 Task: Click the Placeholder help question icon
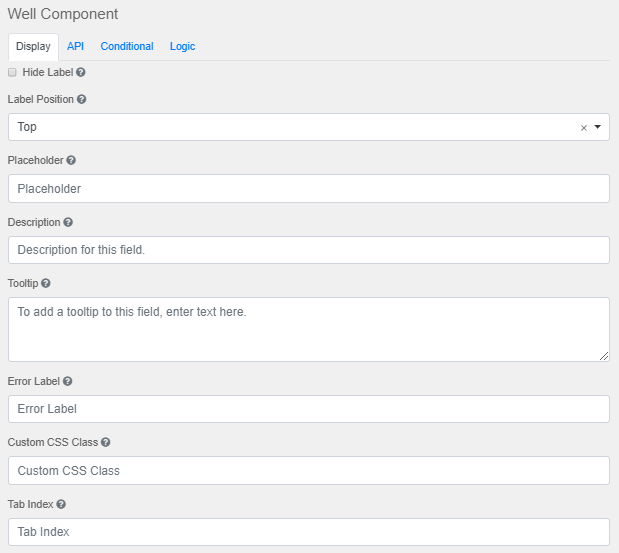(x=71, y=160)
